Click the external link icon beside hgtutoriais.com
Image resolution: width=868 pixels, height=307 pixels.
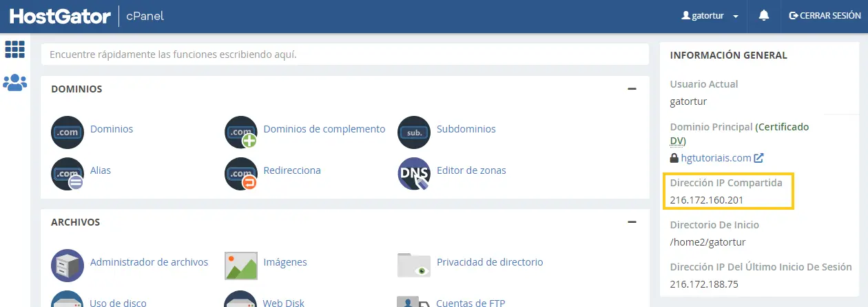759,158
